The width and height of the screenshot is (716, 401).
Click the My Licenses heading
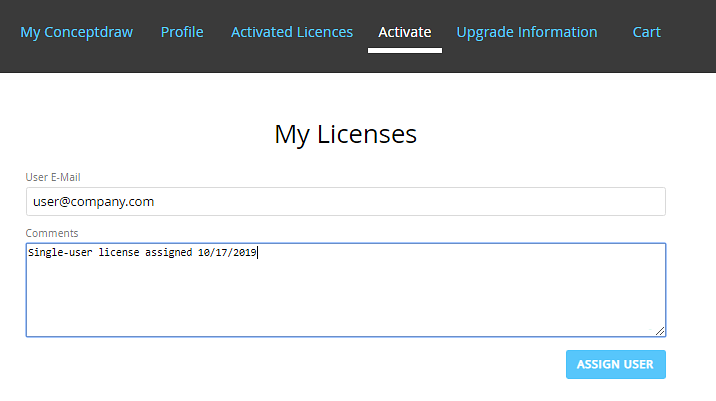(346, 134)
